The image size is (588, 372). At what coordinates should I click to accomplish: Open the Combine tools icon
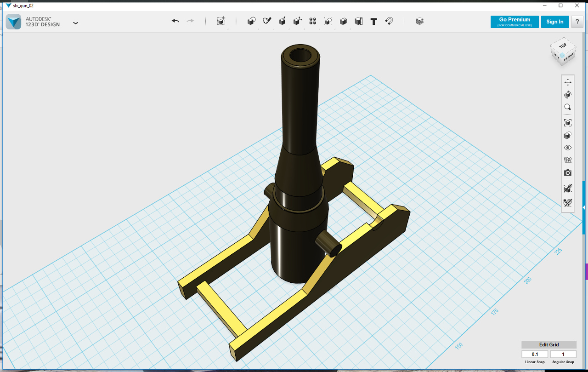click(343, 21)
